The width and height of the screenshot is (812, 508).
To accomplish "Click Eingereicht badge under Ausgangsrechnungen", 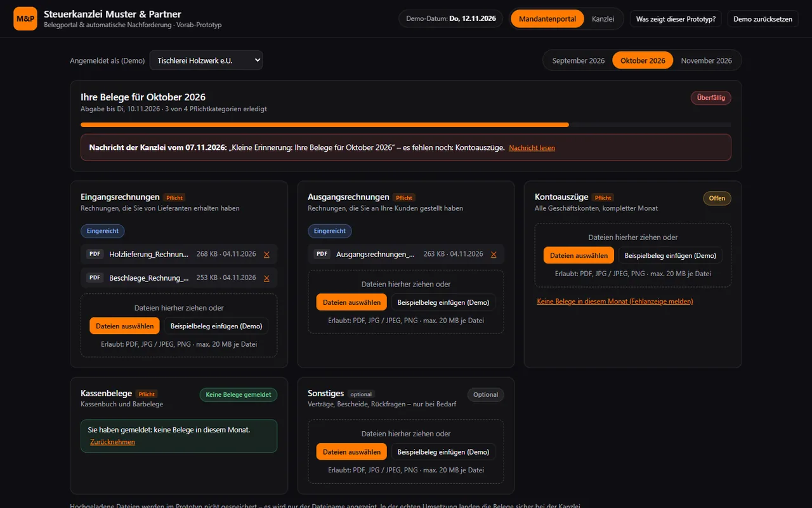I will 330,231.
